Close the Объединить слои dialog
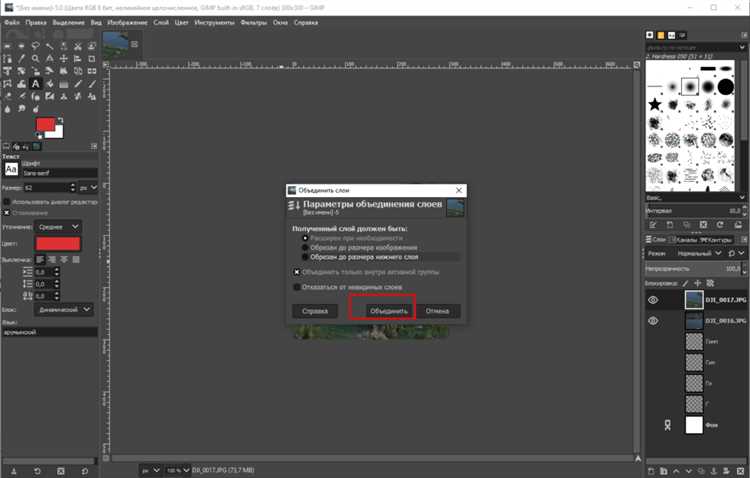Screen dimensions: 750x478 (x=459, y=190)
